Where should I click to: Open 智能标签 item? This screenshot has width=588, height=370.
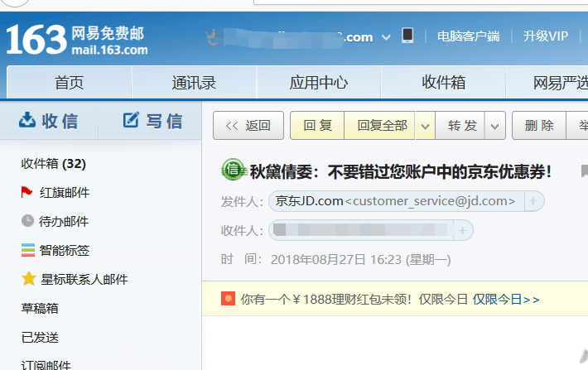tap(65, 250)
